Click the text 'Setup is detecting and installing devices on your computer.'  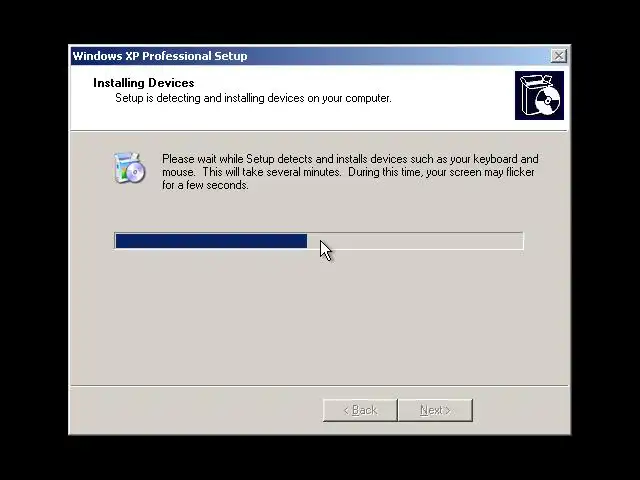click(x=253, y=98)
